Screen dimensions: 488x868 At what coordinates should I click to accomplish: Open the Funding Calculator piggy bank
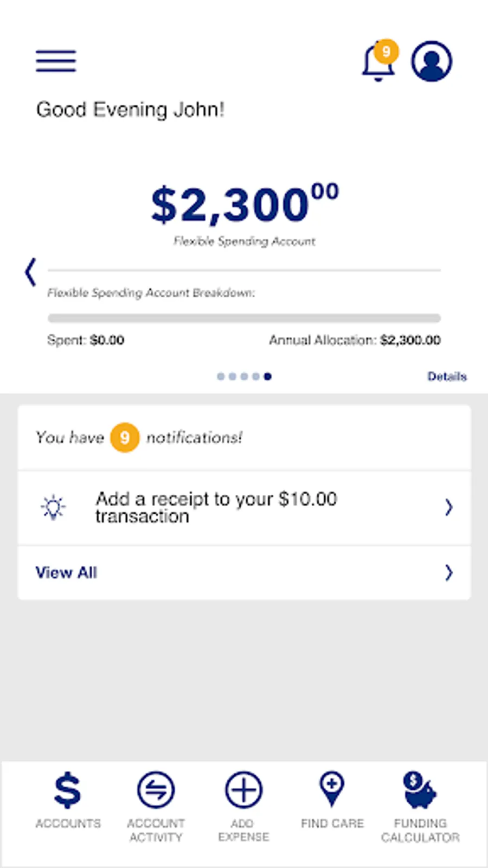(x=420, y=790)
